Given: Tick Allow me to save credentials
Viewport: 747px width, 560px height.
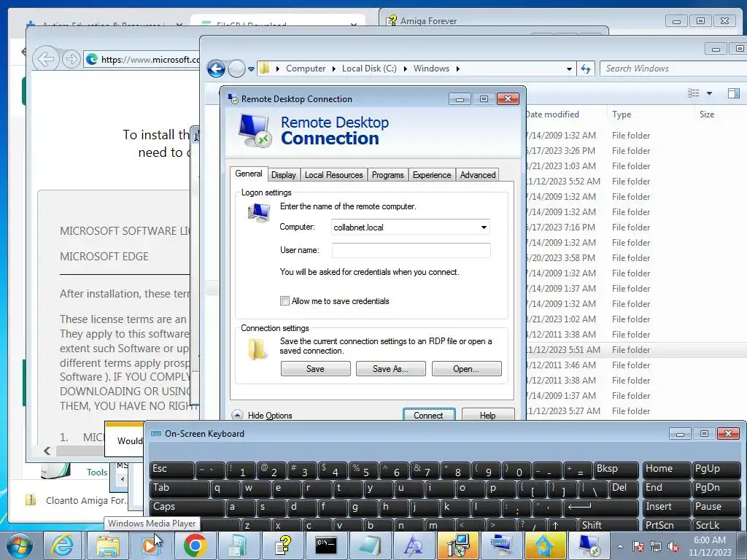Looking at the screenshot, I should coord(285,301).
